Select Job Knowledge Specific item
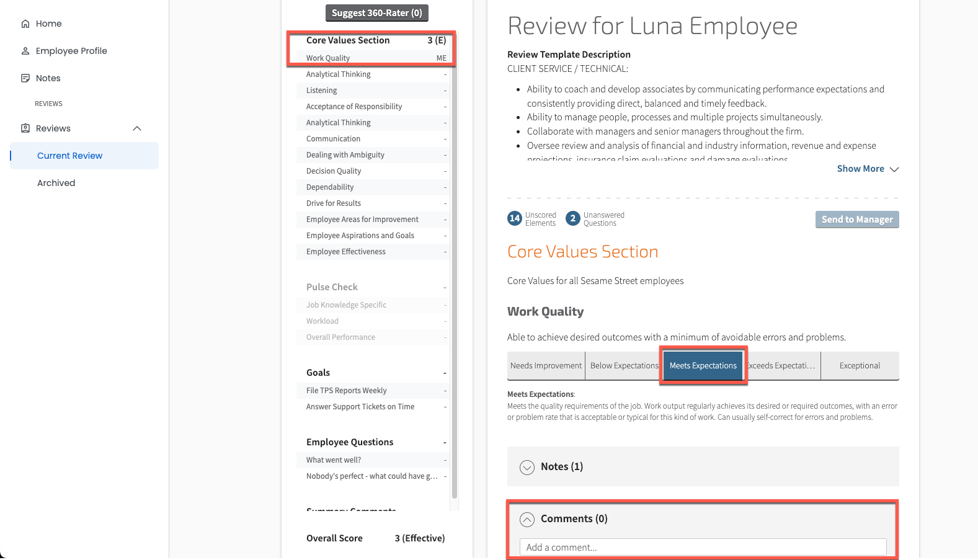 pos(372,305)
